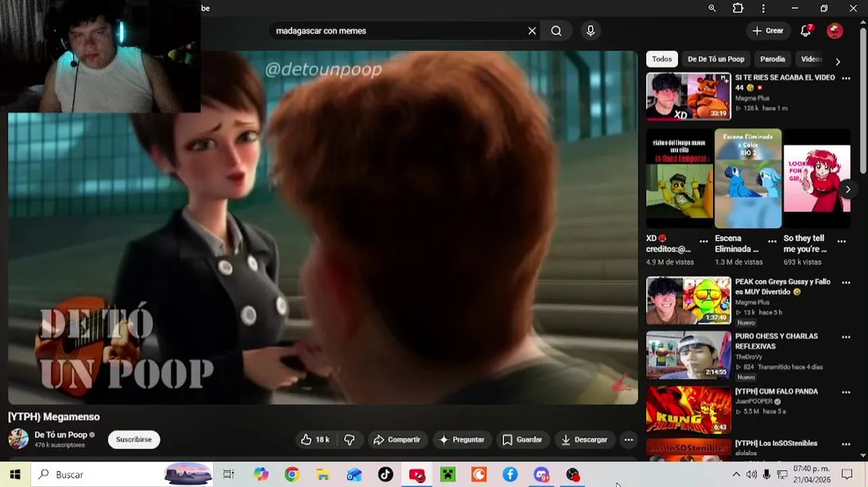Select the Parodia filter chip
This screenshot has width=868, height=487.
click(x=772, y=59)
